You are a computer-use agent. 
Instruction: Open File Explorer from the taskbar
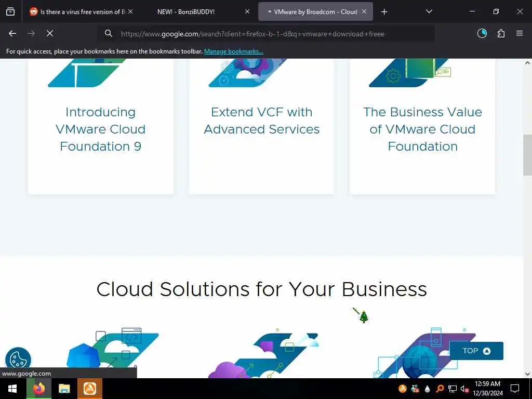point(64,389)
